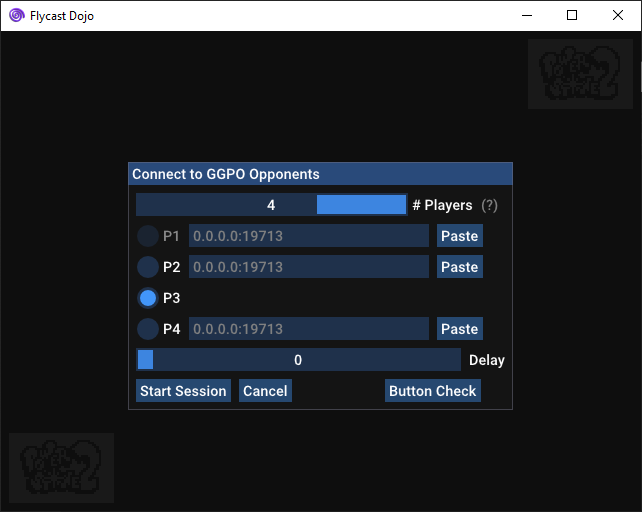Image resolution: width=642 pixels, height=512 pixels.
Task: Paste address into P2 row
Action: (x=459, y=267)
